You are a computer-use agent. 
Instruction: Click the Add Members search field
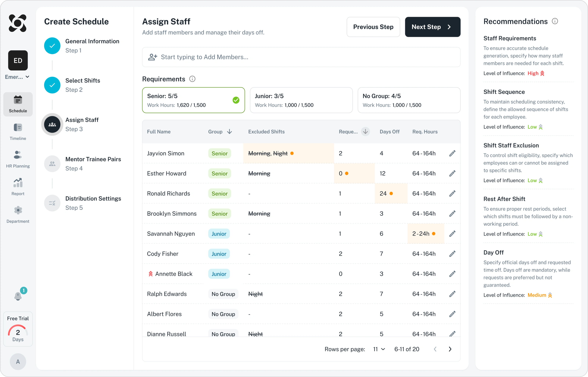301,57
